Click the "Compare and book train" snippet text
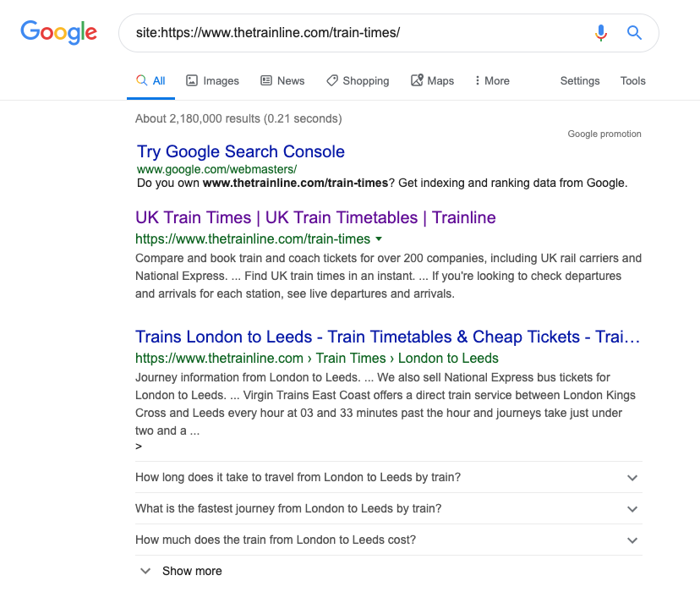The width and height of the screenshot is (700, 603). pyautogui.click(x=388, y=276)
